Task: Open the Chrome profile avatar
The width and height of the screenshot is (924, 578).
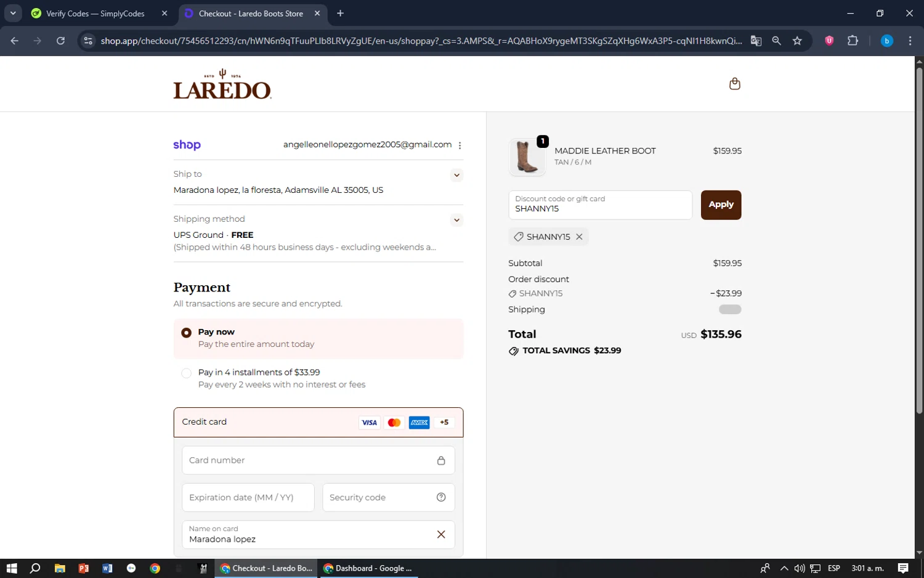Action: tap(886, 41)
